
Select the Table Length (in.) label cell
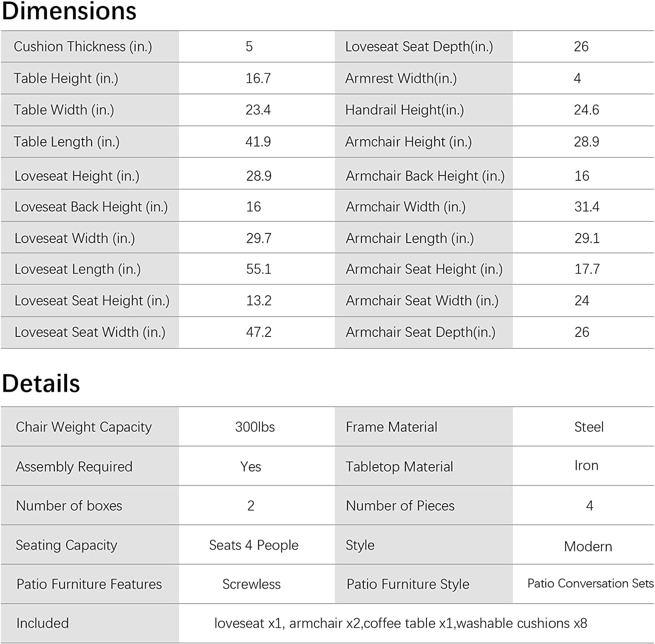tap(89, 142)
